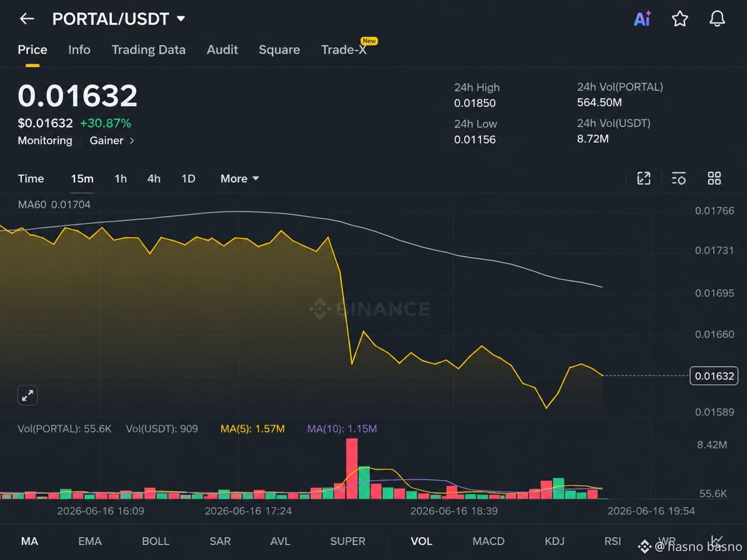Open price alert bell icon
The image size is (747, 560).
[717, 19]
